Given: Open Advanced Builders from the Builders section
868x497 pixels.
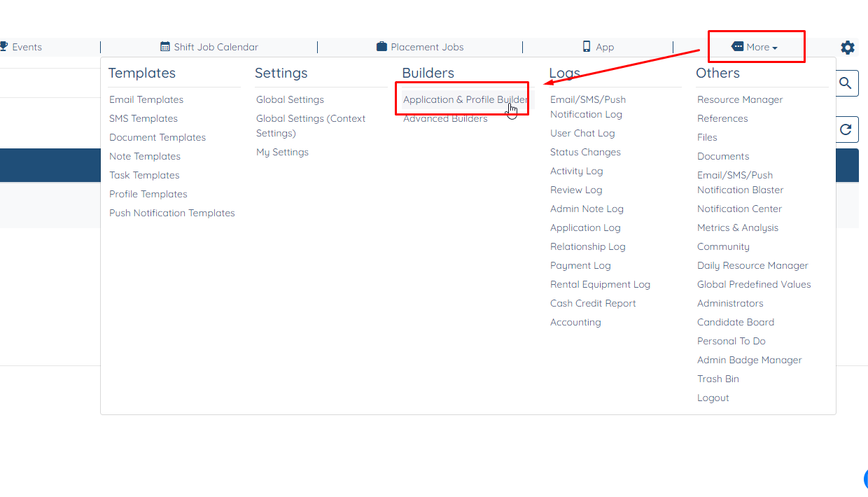Looking at the screenshot, I should click(x=445, y=118).
